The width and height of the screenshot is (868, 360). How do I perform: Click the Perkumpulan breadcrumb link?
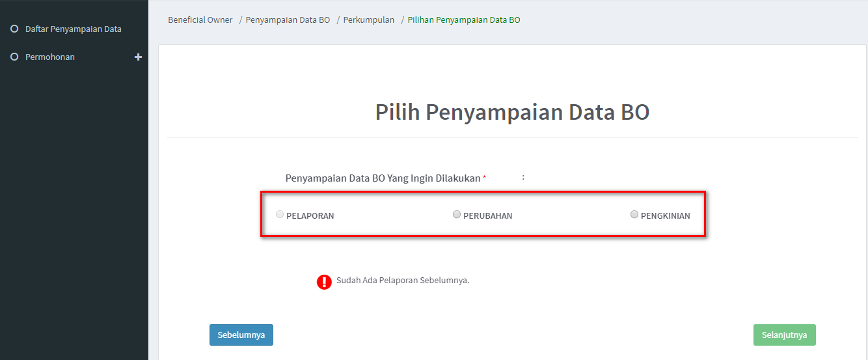point(368,20)
